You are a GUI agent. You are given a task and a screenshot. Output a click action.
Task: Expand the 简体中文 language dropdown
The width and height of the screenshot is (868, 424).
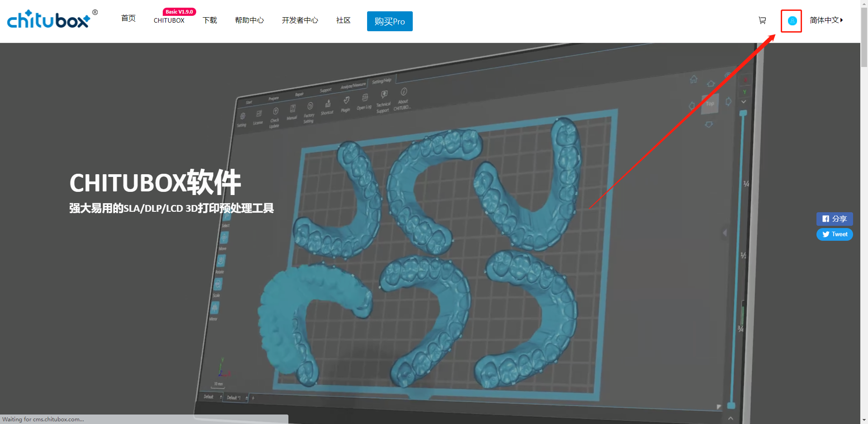(826, 20)
